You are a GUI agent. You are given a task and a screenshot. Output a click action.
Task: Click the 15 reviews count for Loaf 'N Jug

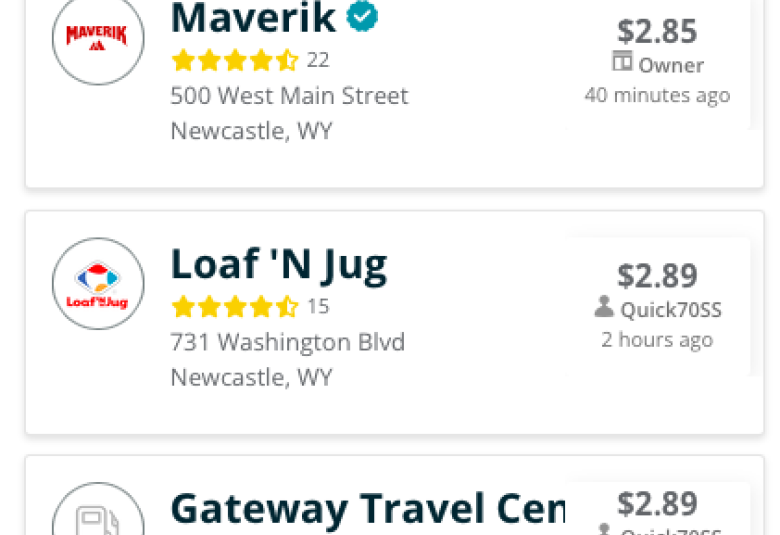click(318, 307)
